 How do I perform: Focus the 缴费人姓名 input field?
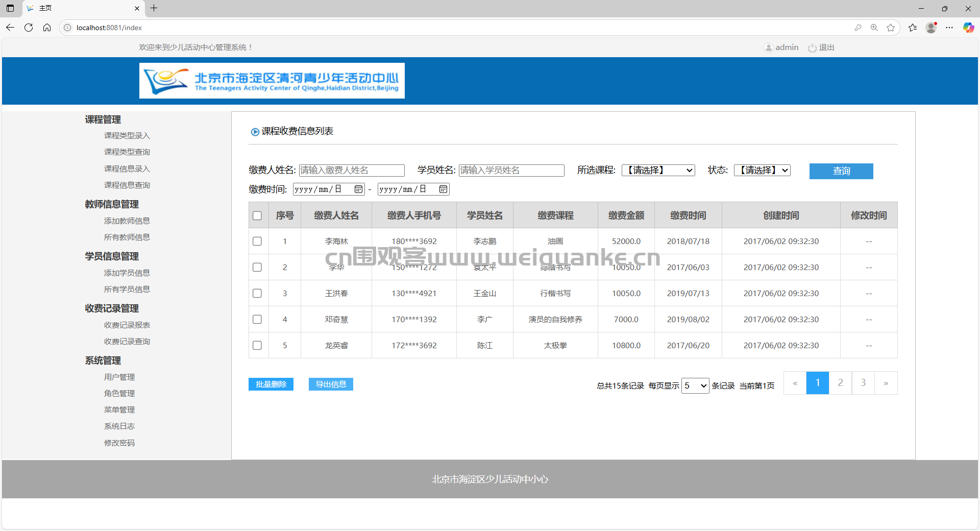point(352,170)
